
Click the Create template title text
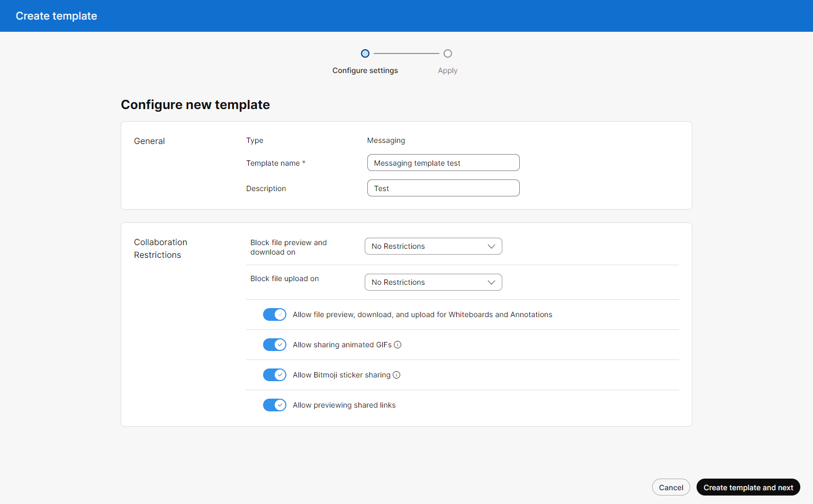pyautogui.click(x=57, y=16)
